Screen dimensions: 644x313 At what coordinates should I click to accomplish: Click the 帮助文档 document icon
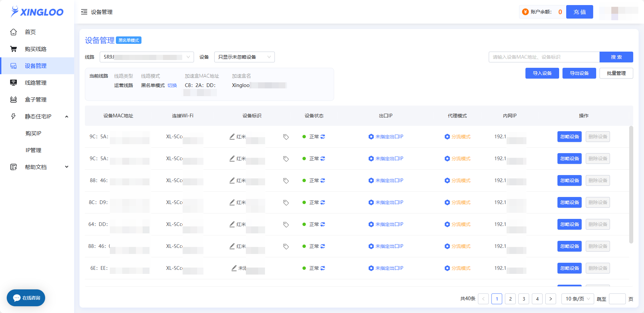click(13, 167)
